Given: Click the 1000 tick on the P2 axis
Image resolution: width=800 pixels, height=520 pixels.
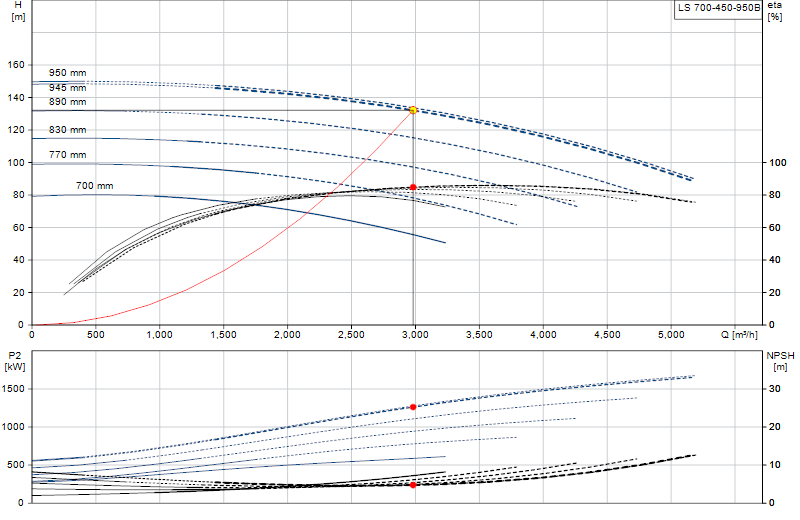Looking at the screenshot, I should pyautogui.click(x=13, y=427).
